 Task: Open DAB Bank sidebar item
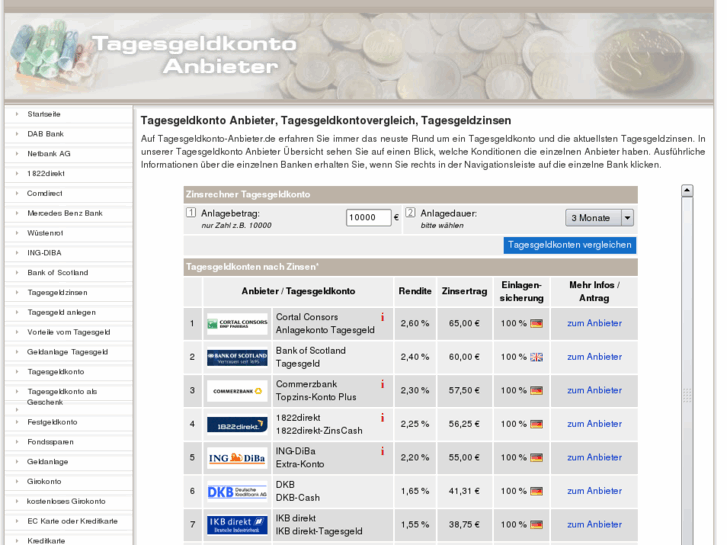45,134
